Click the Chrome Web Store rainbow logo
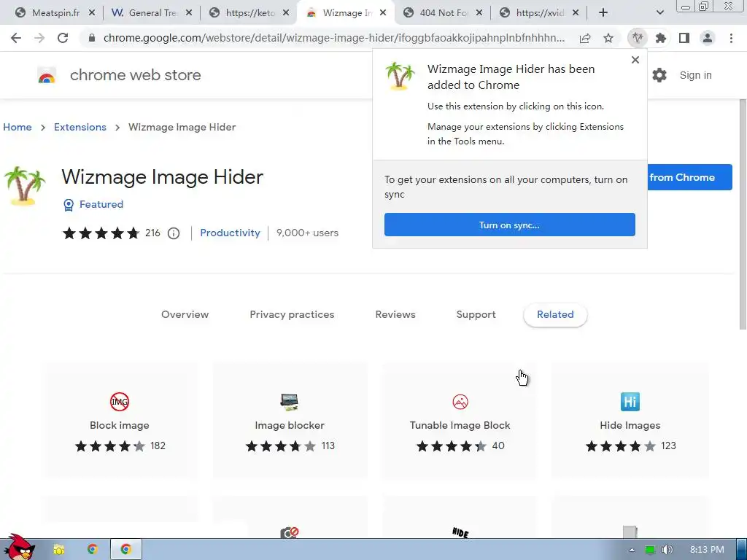747x560 pixels. [x=47, y=75]
